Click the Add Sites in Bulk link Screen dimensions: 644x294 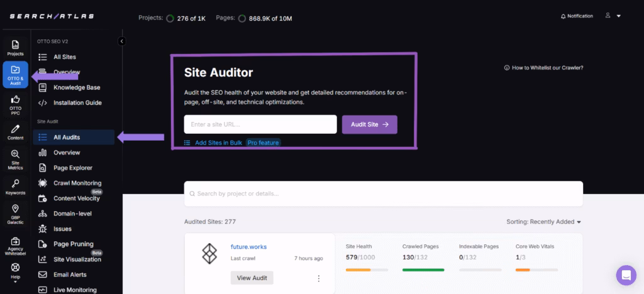(x=218, y=143)
